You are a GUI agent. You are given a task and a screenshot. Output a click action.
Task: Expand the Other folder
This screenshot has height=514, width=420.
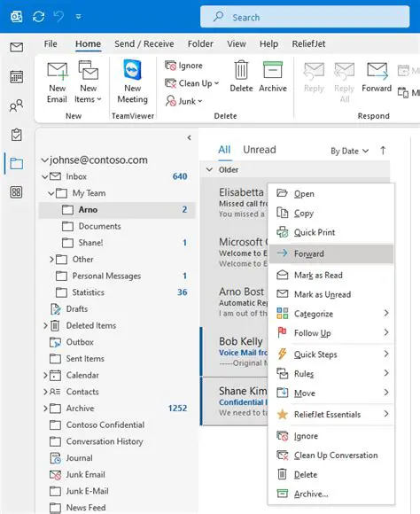tap(51, 260)
